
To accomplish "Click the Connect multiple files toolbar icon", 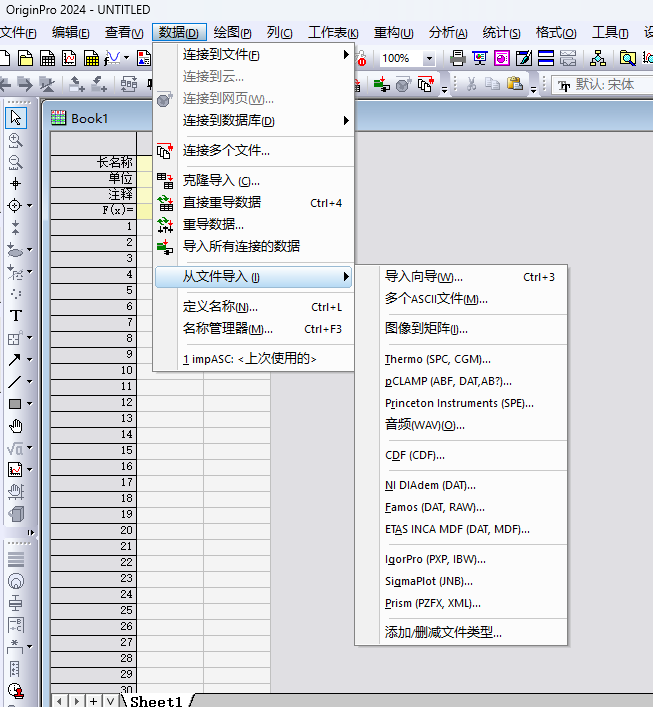I will [426, 84].
